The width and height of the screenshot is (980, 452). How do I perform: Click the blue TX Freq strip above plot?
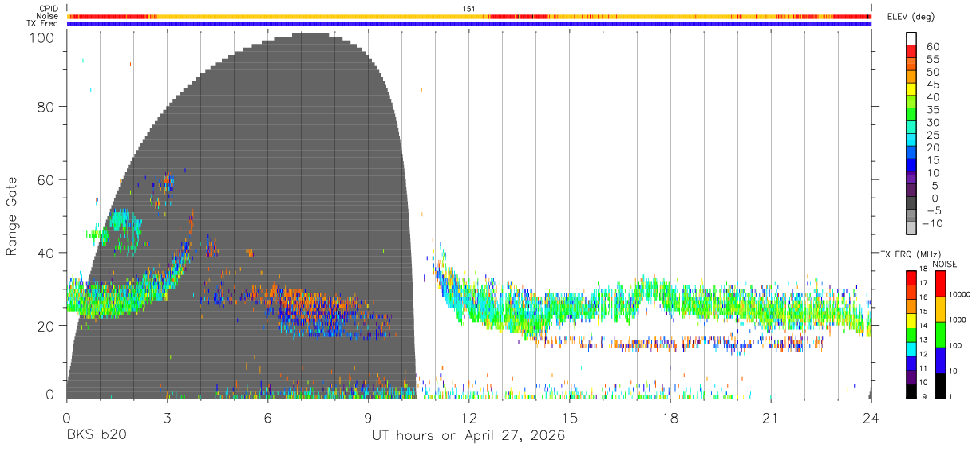pos(469,24)
